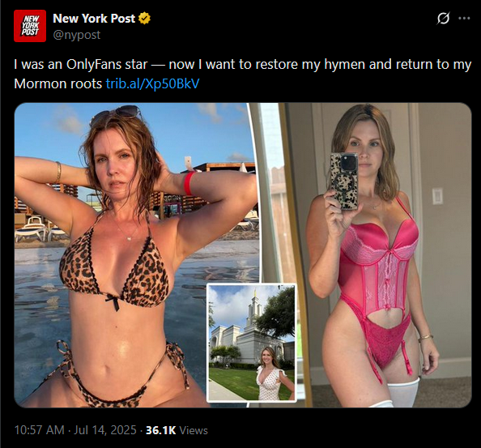
Task: Open the Grok slashed-circle icon
Action: coord(443,19)
